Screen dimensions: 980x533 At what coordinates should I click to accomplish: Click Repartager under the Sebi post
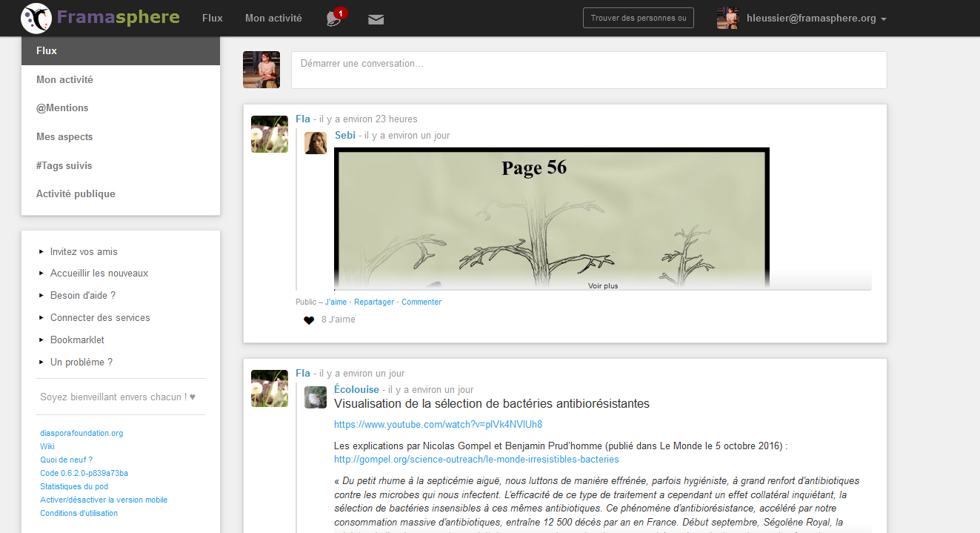tap(374, 302)
